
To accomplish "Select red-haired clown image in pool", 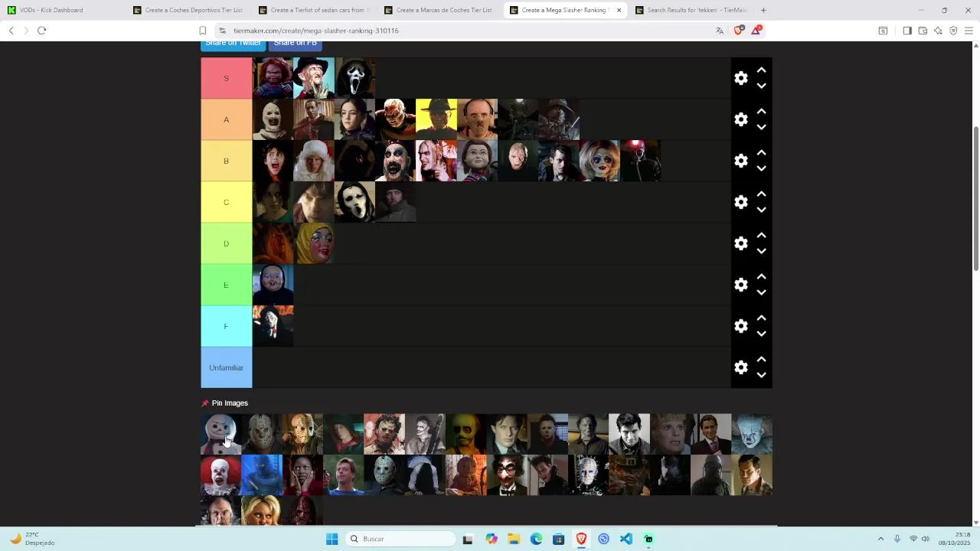I will pyautogui.click(x=220, y=475).
